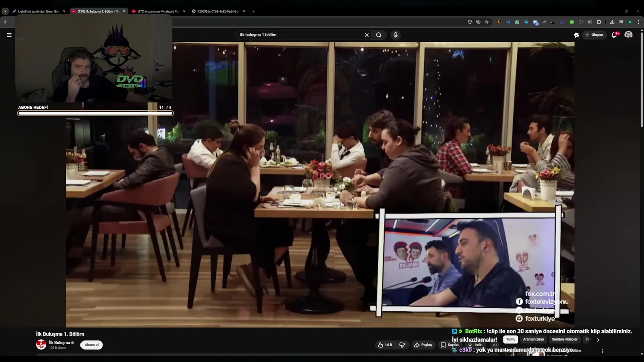Open the media control playlist icon

point(621,22)
